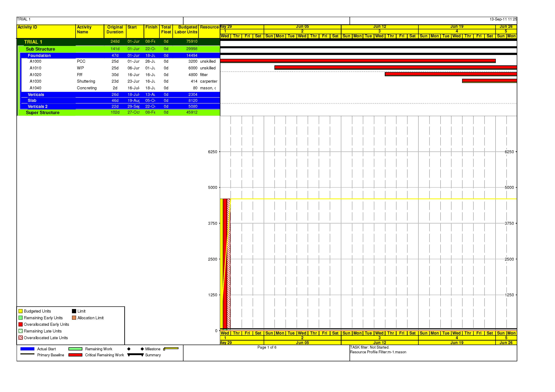Click the Overallocated Late Units hatched swatch
Image resolution: width=555 pixels, height=392 pixels.
click(x=21, y=338)
